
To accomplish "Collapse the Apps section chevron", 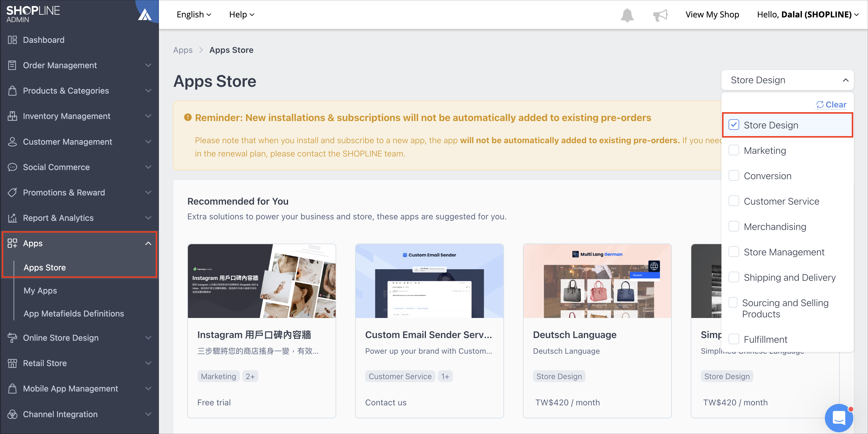I will 148,243.
